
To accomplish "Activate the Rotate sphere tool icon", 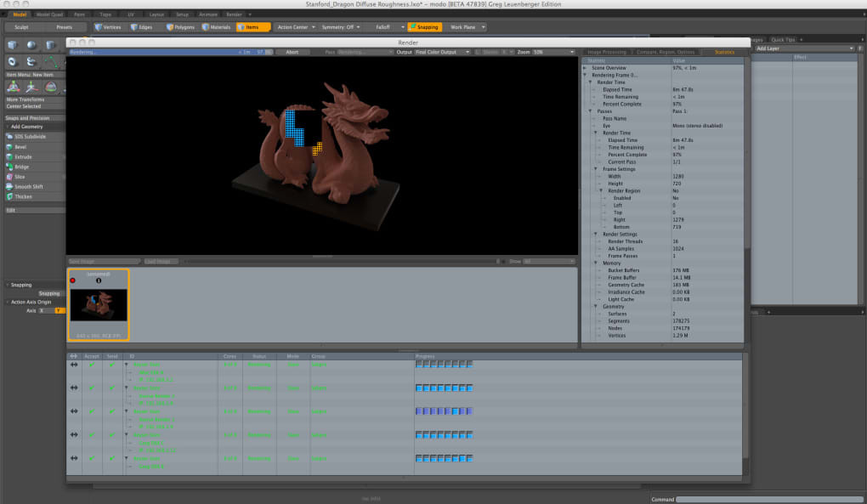I will pos(51,87).
